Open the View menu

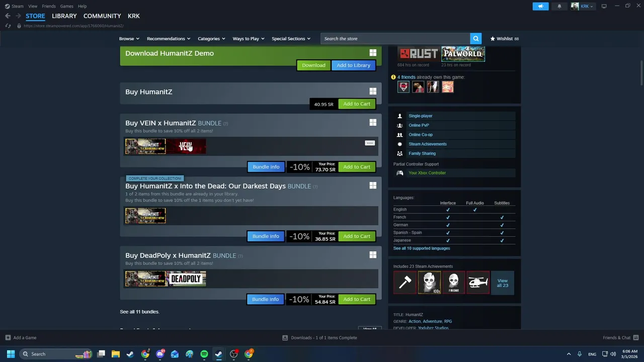pyautogui.click(x=33, y=6)
